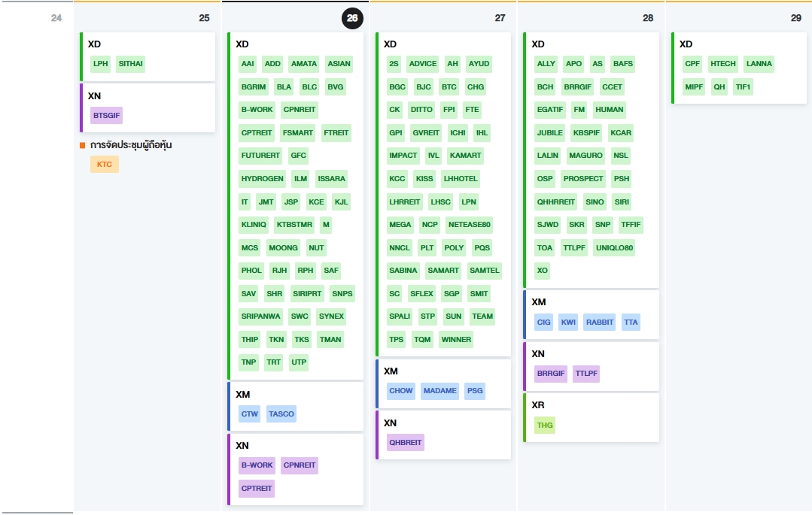Click the orange KTC shareholder meeting tag

104,165
